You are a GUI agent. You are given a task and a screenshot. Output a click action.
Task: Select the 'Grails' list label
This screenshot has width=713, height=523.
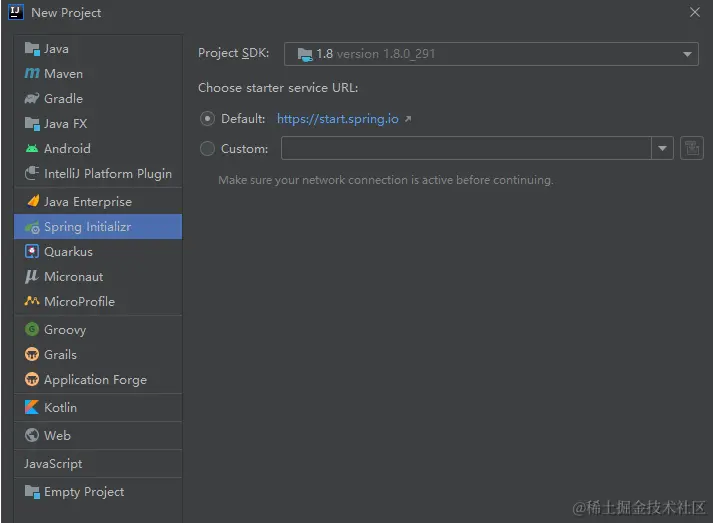pos(60,354)
